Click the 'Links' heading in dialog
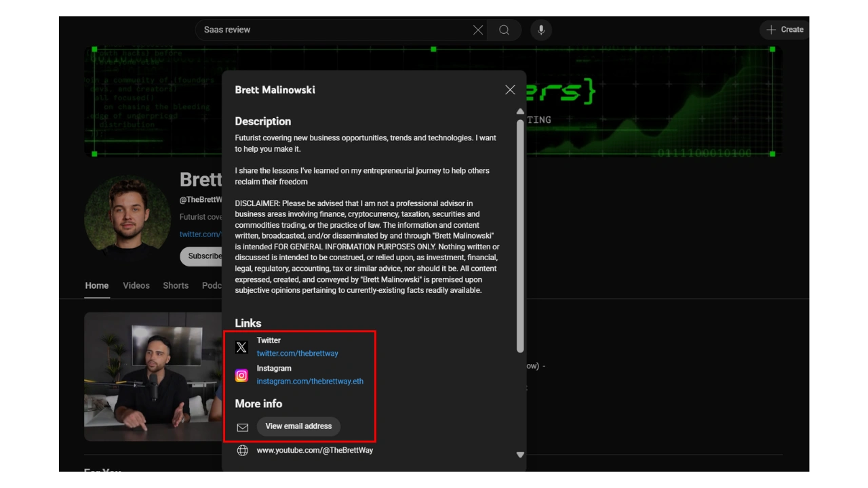This screenshot has width=868, height=488. pos(248,323)
